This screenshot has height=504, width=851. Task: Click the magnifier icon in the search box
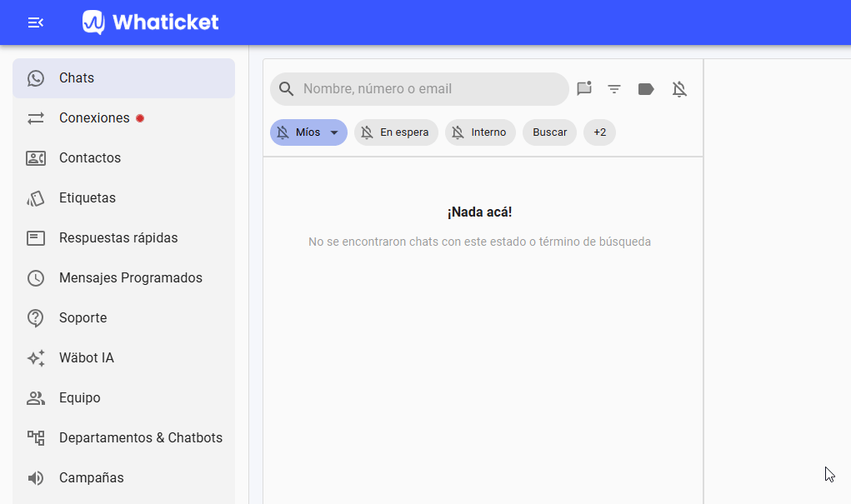tap(287, 89)
